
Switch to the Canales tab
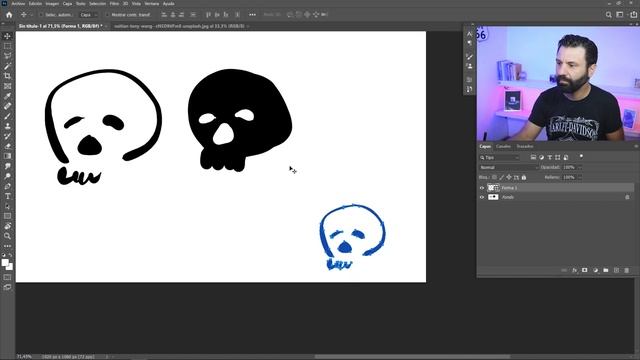click(x=503, y=146)
